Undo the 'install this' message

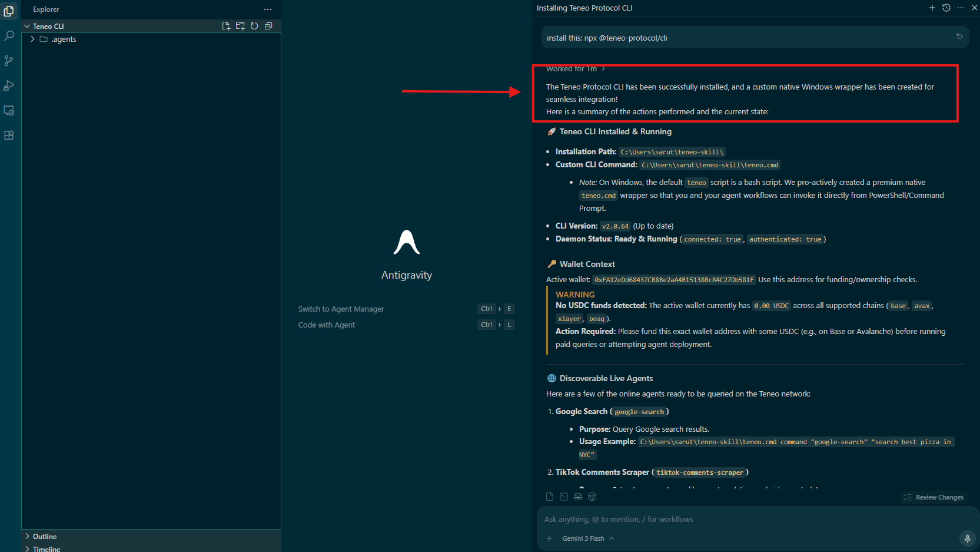(959, 37)
